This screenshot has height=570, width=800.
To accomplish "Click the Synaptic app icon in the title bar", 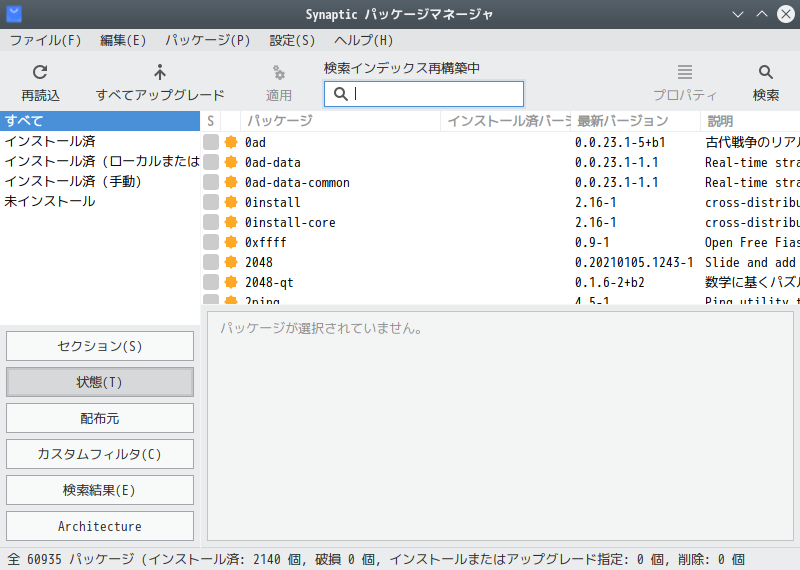I will [x=14, y=14].
